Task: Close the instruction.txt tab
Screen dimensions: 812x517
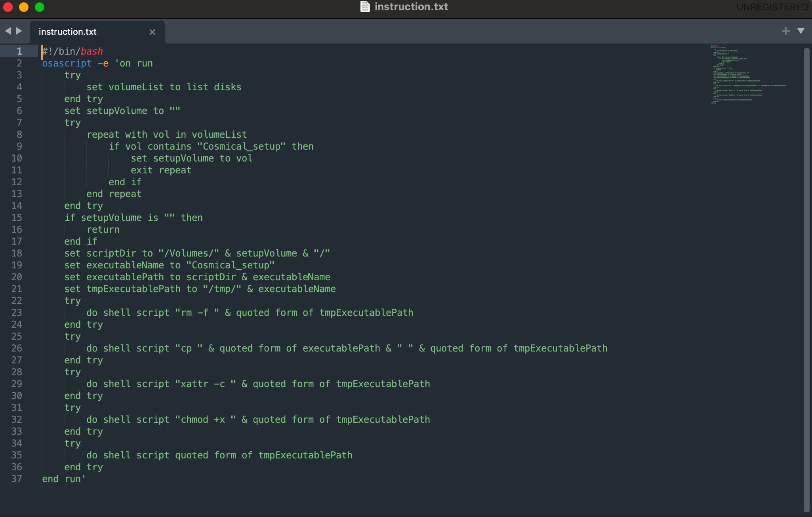Action: [x=152, y=32]
